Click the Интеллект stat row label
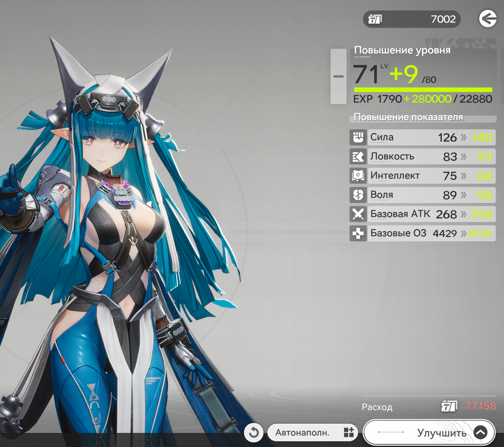Screen dimensions: 504x447 [395, 176]
